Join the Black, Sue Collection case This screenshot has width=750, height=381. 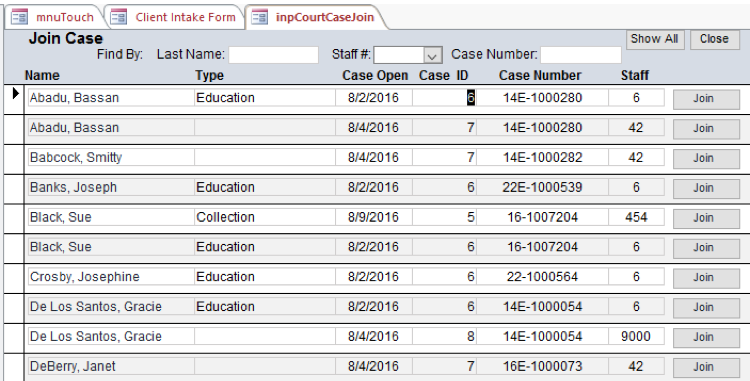tap(706, 218)
